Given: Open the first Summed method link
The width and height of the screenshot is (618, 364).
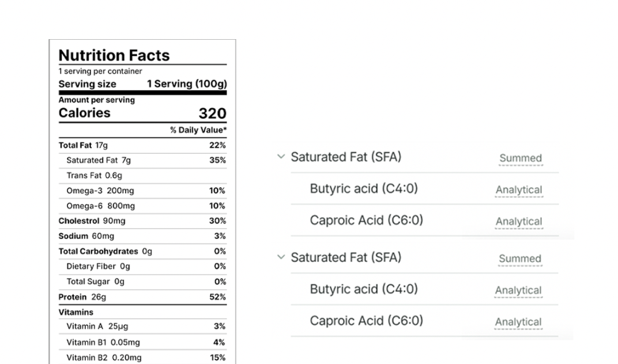Looking at the screenshot, I should [521, 158].
